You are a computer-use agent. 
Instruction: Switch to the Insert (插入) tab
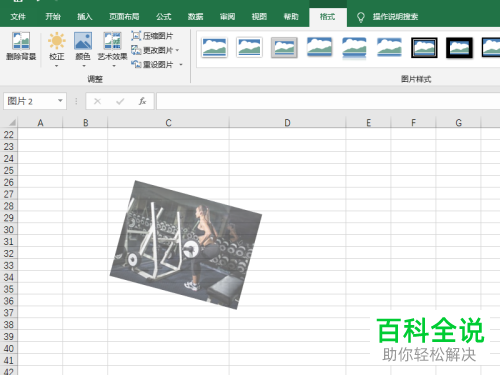point(85,17)
